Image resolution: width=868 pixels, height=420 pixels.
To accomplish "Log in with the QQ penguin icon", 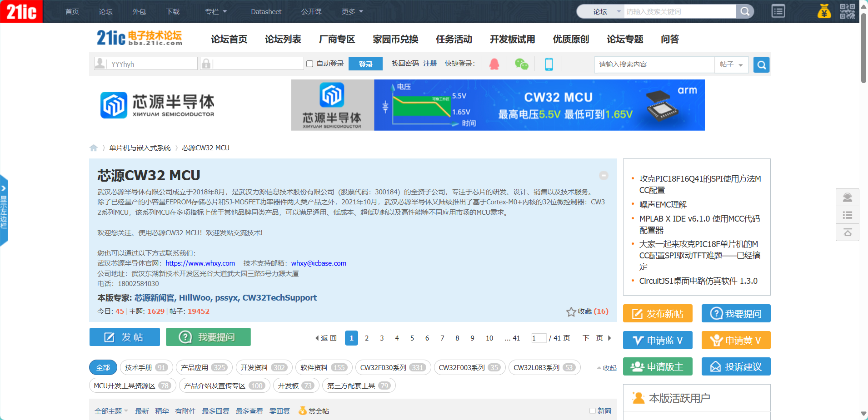I will (x=494, y=64).
